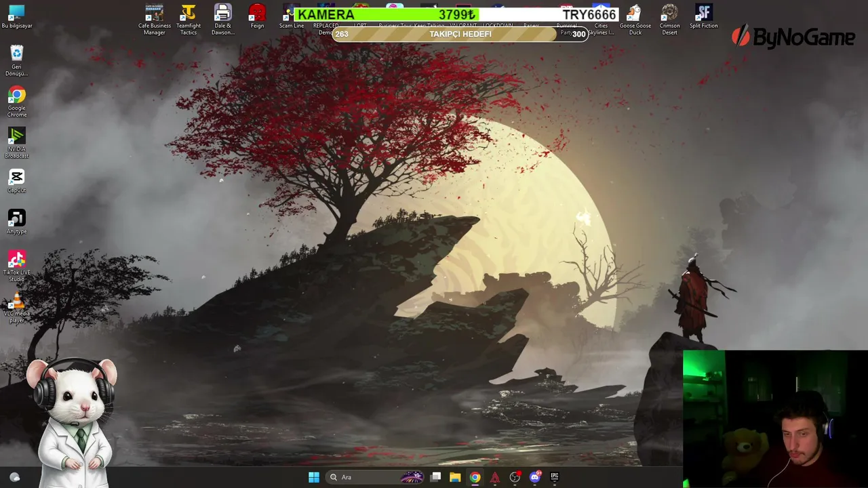868x488 pixels.
Task: Select the NVIDIA Broadcast desktop icon
Action: [x=17, y=143]
